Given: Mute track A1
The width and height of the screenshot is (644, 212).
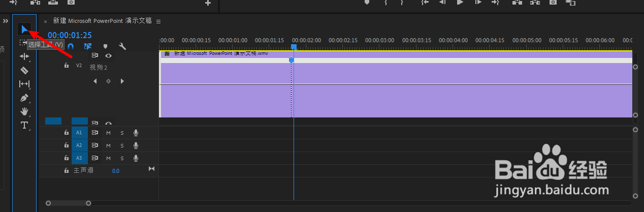Looking at the screenshot, I should coord(108,132).
